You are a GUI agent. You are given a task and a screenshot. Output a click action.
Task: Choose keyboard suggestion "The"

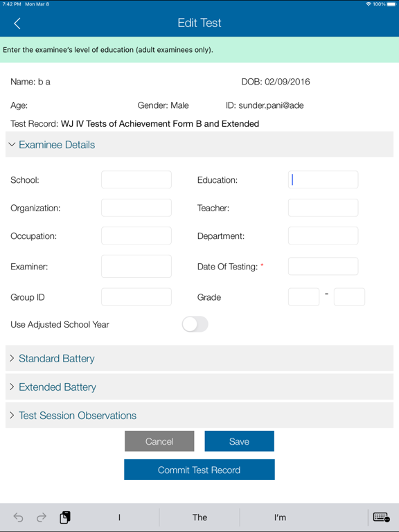tap(199, 517)
